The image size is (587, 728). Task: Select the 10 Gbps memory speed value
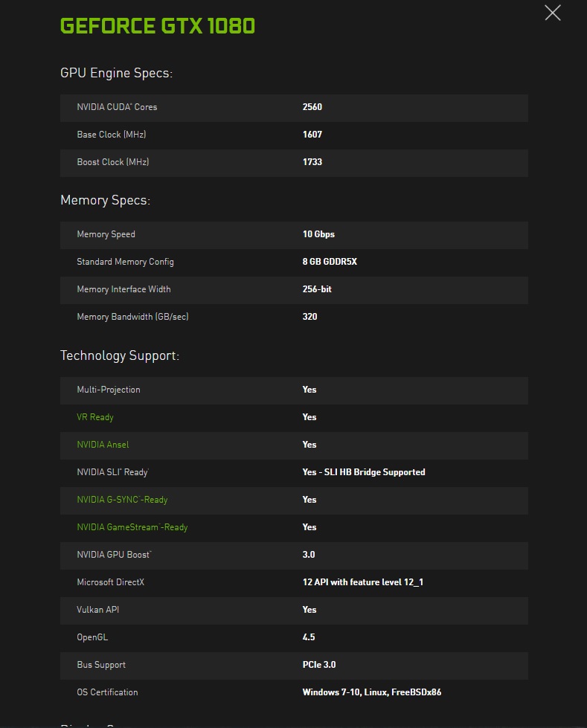[318, 234]
